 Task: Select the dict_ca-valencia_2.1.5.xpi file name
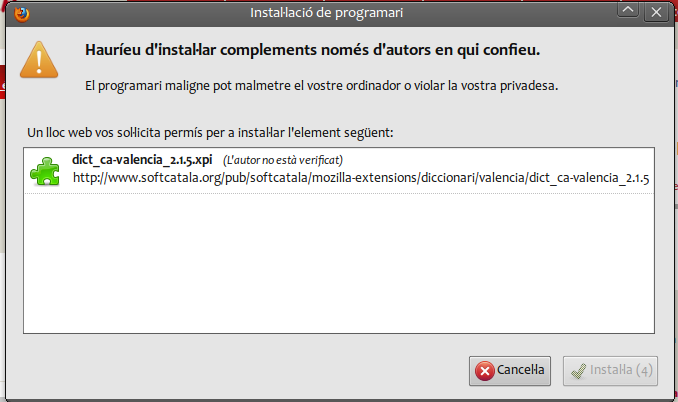(x=142, y=160)
